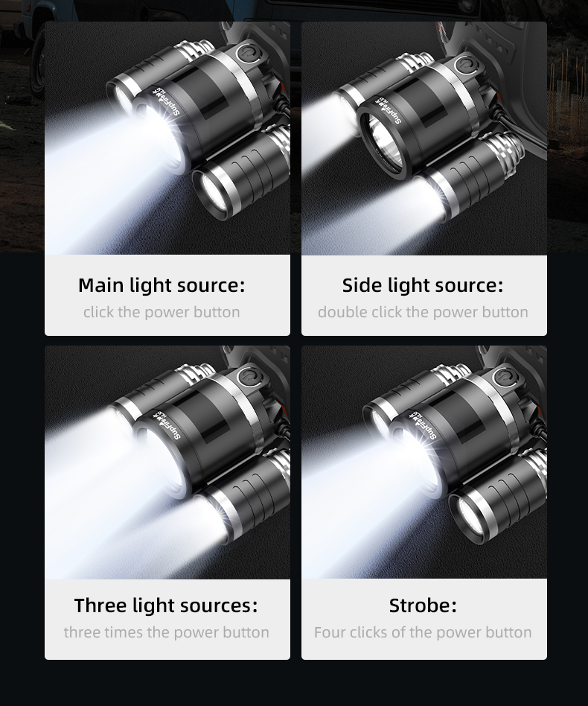Click the "click the power button" caption
The height and width of the screenshot is (706, 588).
tap(162, 312)
